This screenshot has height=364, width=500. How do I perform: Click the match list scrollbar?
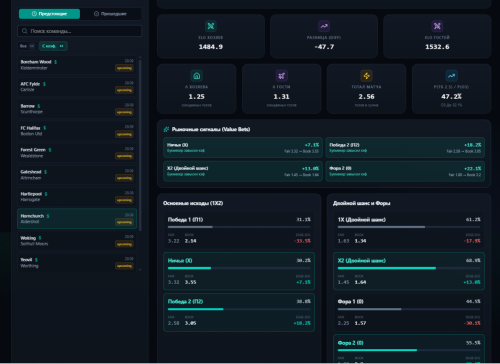[140, 145]
